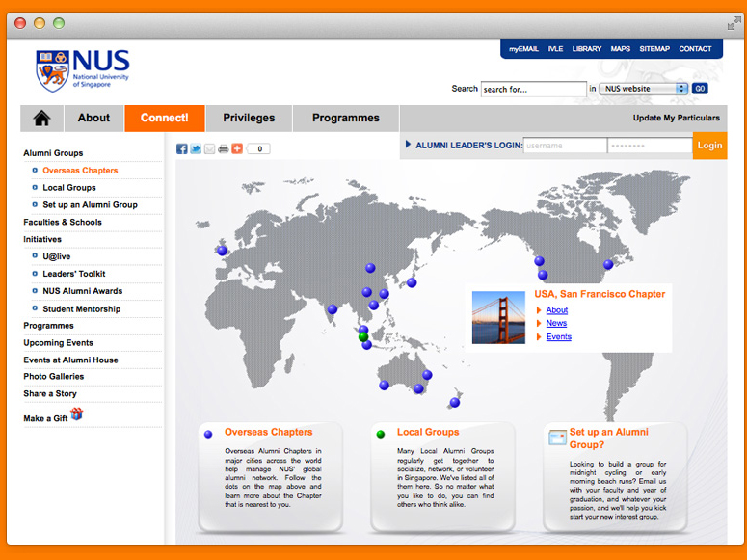747x560 pixels.
Task: Expand Alumni Leader's Login triangle
Action: 408,144
